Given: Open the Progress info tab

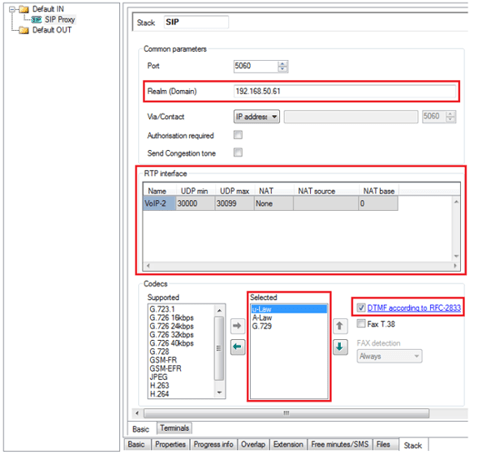Looking at the screenshot, I should tap(213, 444).
